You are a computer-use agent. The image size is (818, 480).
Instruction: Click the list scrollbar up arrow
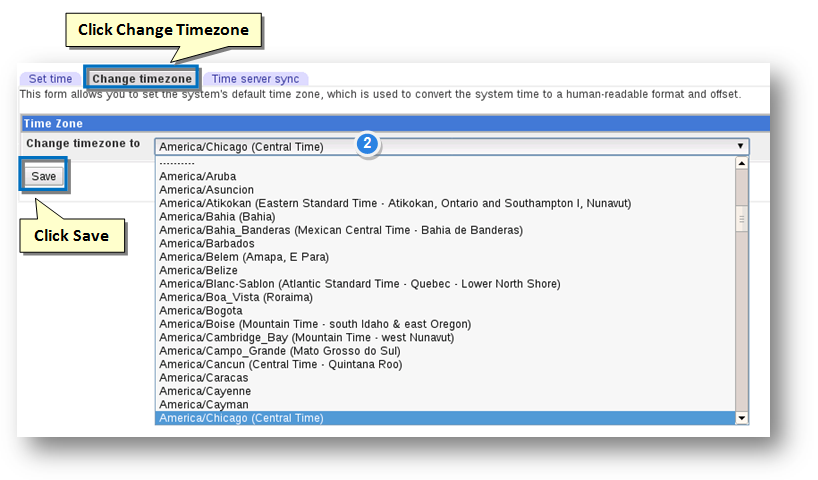click(x=742, y=162)
